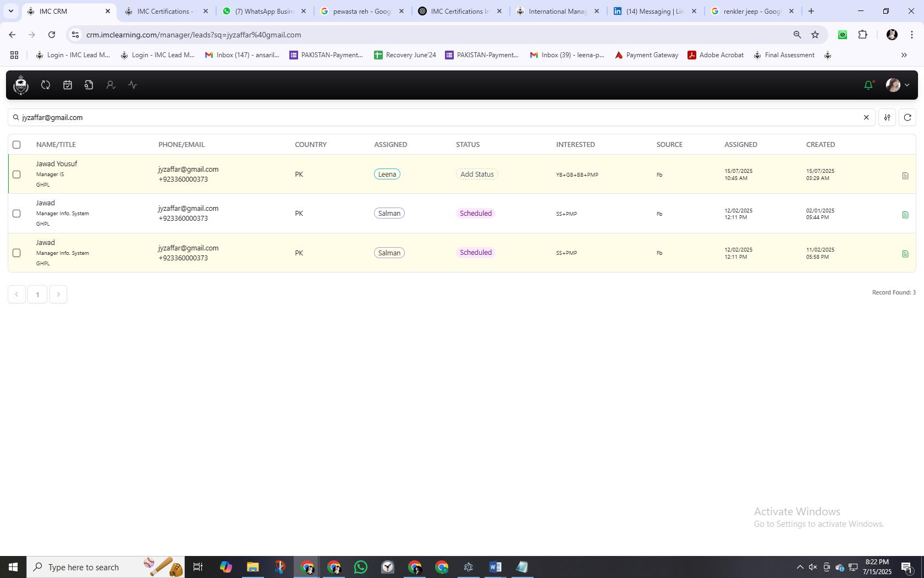Open Task View in the taskbar
The height and width of the screenshot is (578, 924).
(198, 567)
